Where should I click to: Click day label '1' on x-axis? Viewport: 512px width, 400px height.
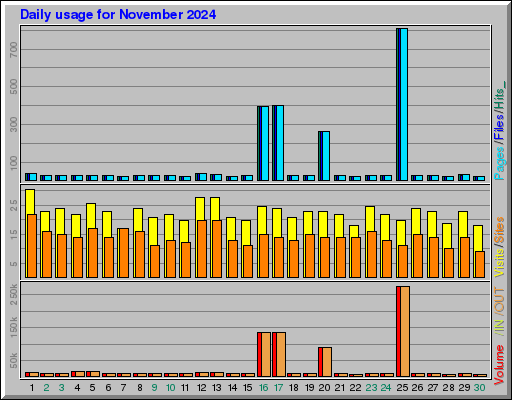(x=32, y=388)
